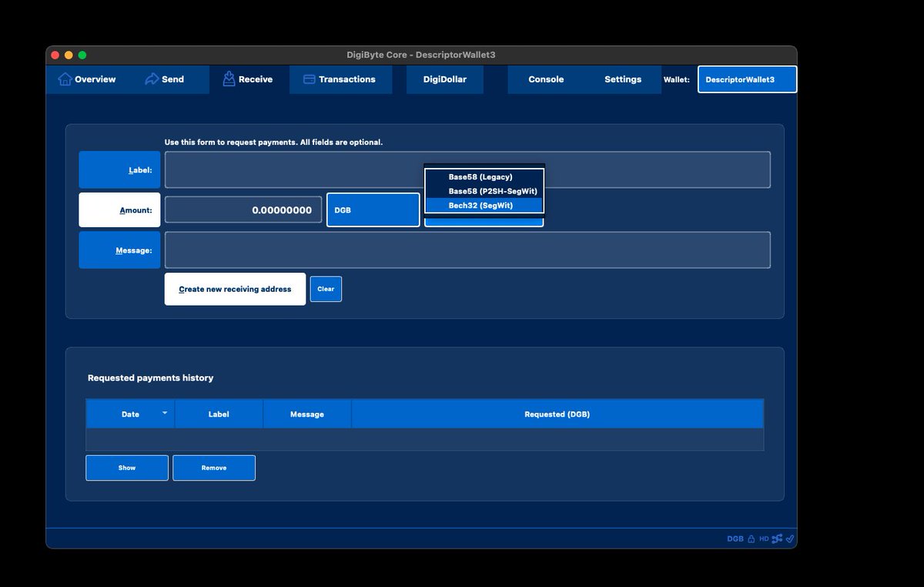Open the DGB unit selector
This screenshot has width=924, height=587.
[x=372, y=209]
